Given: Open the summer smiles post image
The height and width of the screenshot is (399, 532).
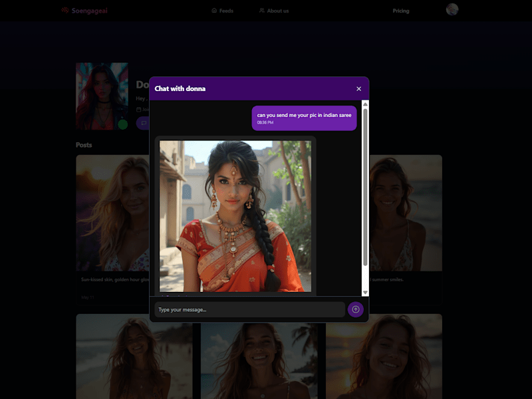Looking at the screenshot, I should click(x=406, y=213).
